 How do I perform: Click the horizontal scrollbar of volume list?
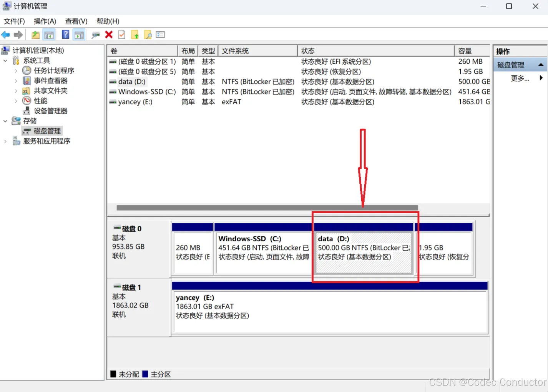[x=267, y=208]
